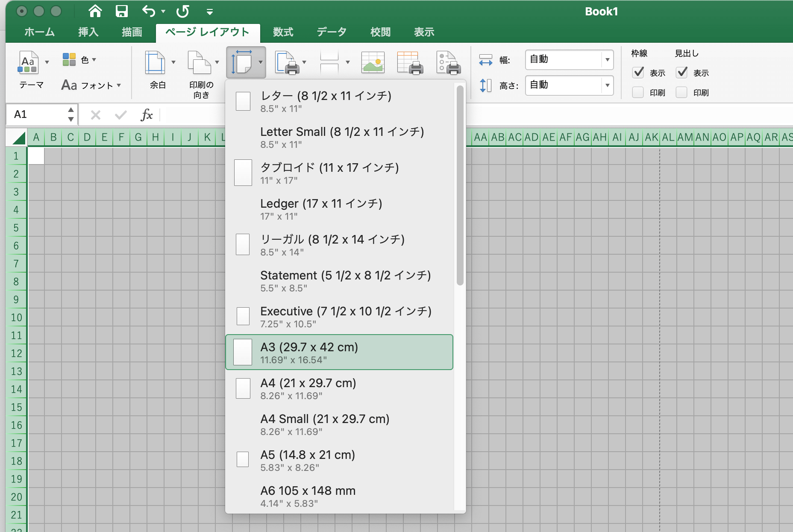
Task: Click cell A1 in the sheet
Action: tap(36, 156)
